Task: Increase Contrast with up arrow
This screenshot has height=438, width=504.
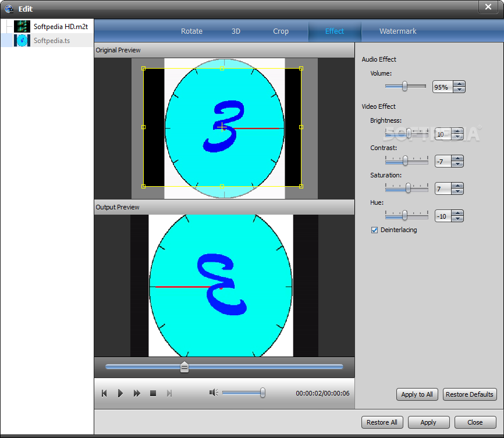Action: coord(457,158)
